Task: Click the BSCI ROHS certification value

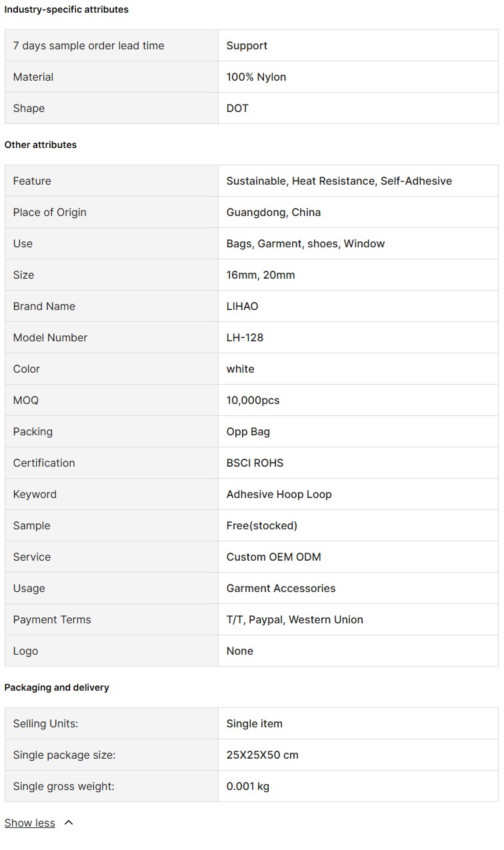Action: pos(255,463)
